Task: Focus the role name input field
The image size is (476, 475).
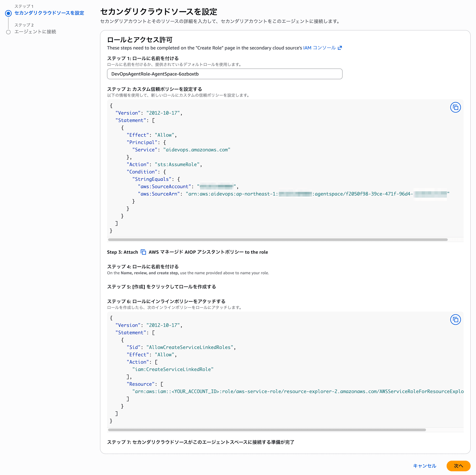Action: 224,74
